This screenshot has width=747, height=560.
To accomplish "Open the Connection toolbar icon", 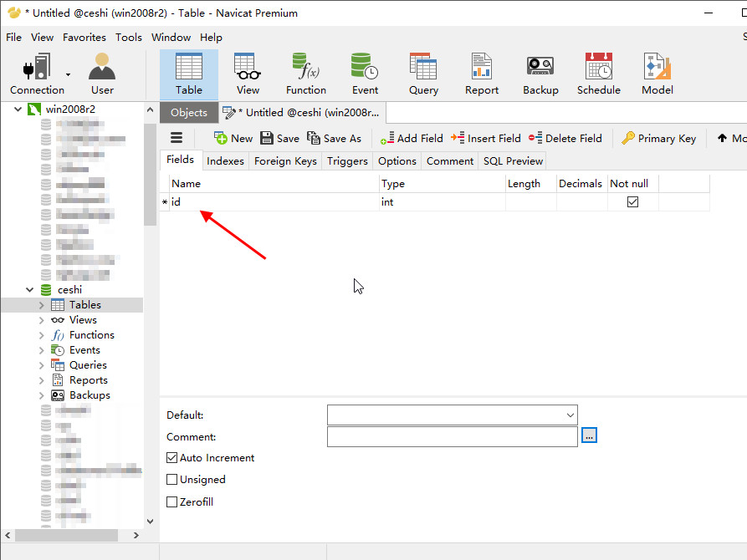I will [37, 74].
